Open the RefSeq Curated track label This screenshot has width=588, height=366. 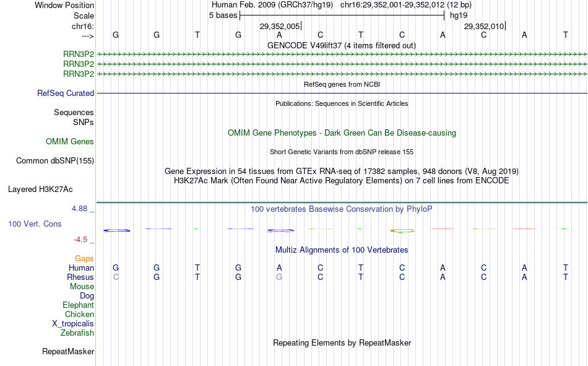coord(65,93)
